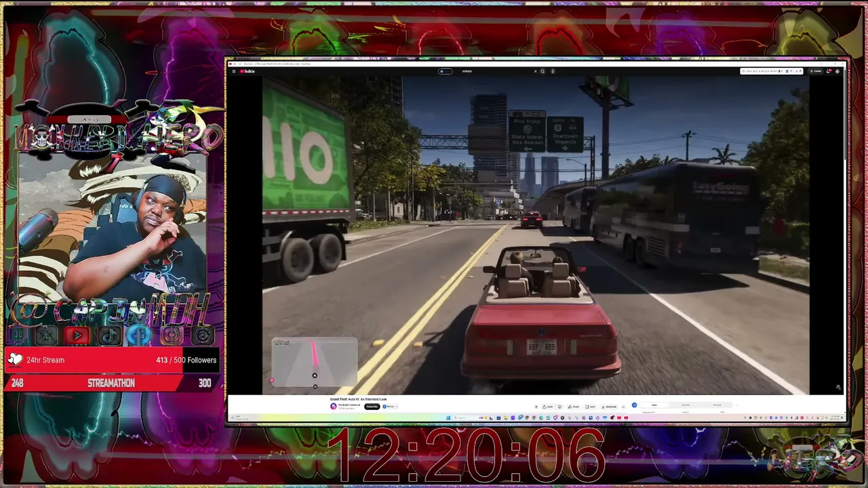Go to YouTube home via the logo

tap(247, 71)
